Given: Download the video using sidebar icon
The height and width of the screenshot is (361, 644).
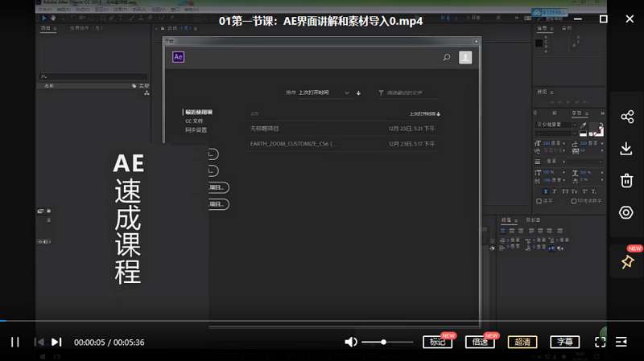Looking at the screenshot, I should click(x=626, y=149).
